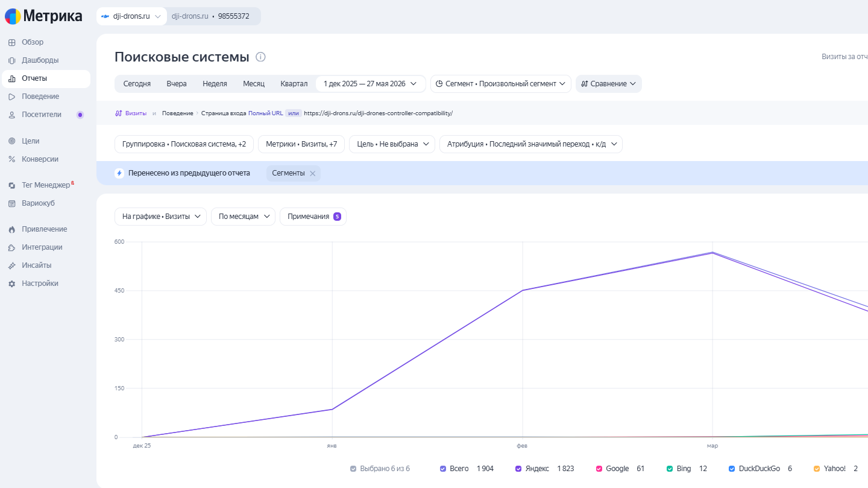Click the Поведение breadcrumb label in filter row

tap(177, 113)
